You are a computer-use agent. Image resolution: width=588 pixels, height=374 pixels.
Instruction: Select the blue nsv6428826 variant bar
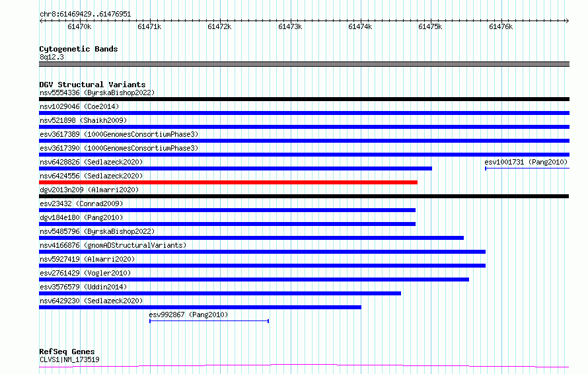235,168
